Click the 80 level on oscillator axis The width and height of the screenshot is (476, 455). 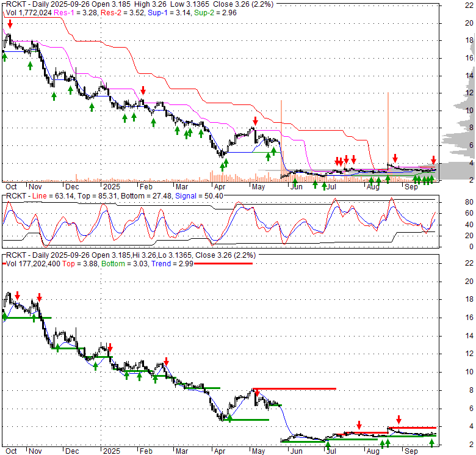pos(469,202)
